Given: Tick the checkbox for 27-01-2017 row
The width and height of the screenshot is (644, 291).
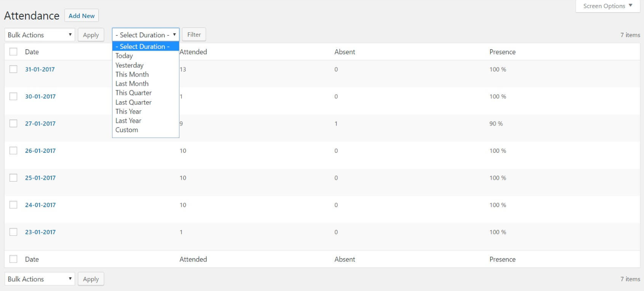Looking at the screenshot, I should tap(14, 124).
